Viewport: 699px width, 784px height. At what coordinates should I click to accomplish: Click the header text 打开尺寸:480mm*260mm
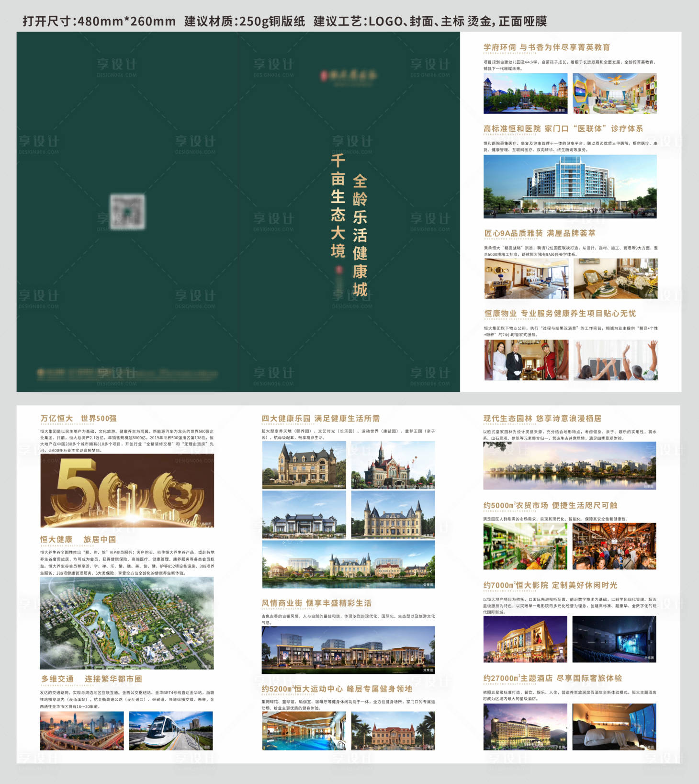pyautogui.click(x=99, y=21)
